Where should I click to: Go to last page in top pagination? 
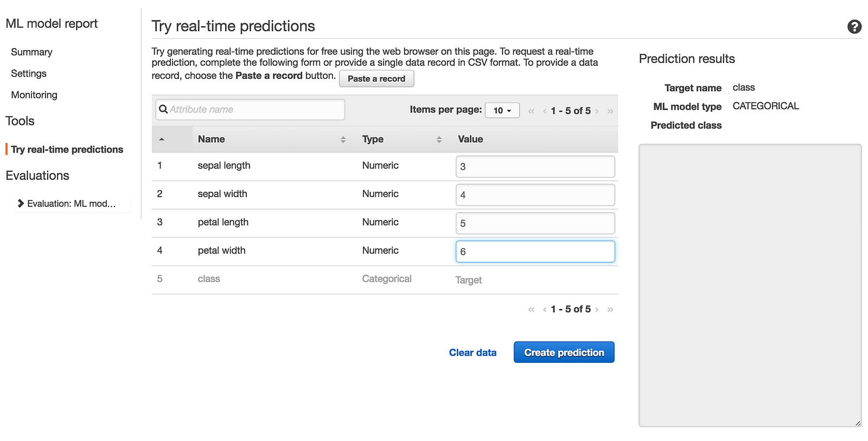(x=610, y=111)
